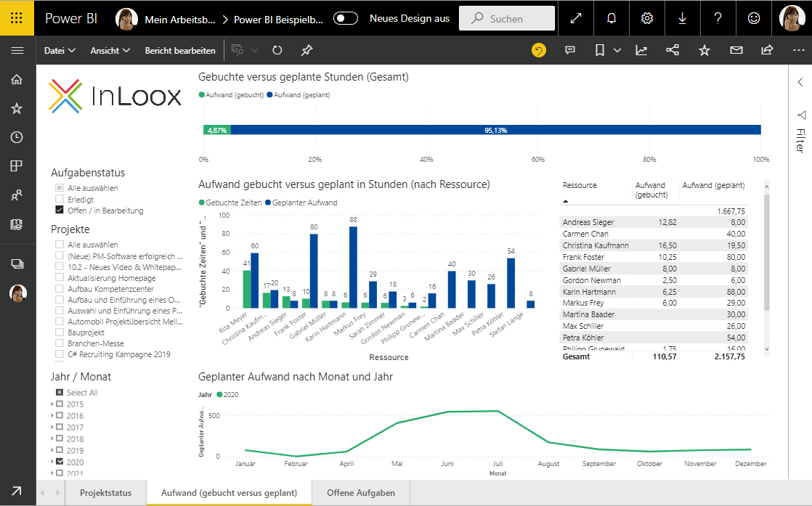Image resolution: width=812 pixels, height=506 pixels.
Task: Open Favorites star in the sidebar
Action: pos(17,108)
